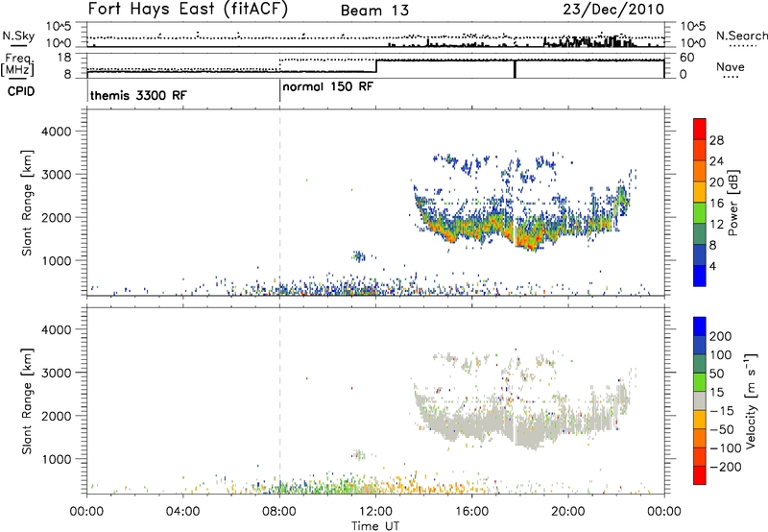Viewport: 768px width, 532px height.
Task: Click the "N.Search" legend label
Action: click(741, 36)
